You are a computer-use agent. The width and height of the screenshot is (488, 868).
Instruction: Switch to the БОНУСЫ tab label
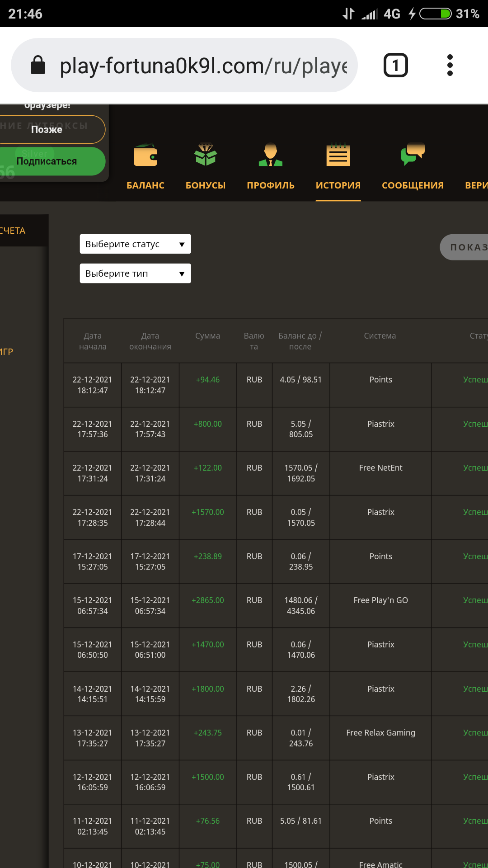click(x=206, y=185)
